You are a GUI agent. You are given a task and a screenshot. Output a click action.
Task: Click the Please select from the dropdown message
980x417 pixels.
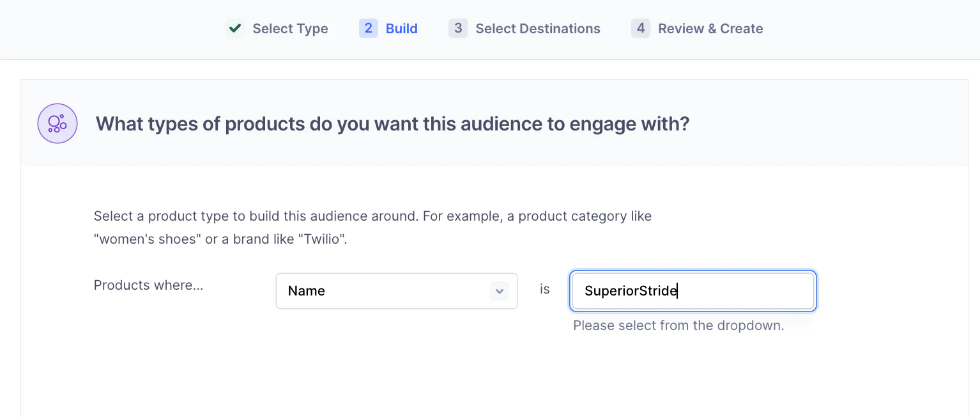[x=678, y=326]
